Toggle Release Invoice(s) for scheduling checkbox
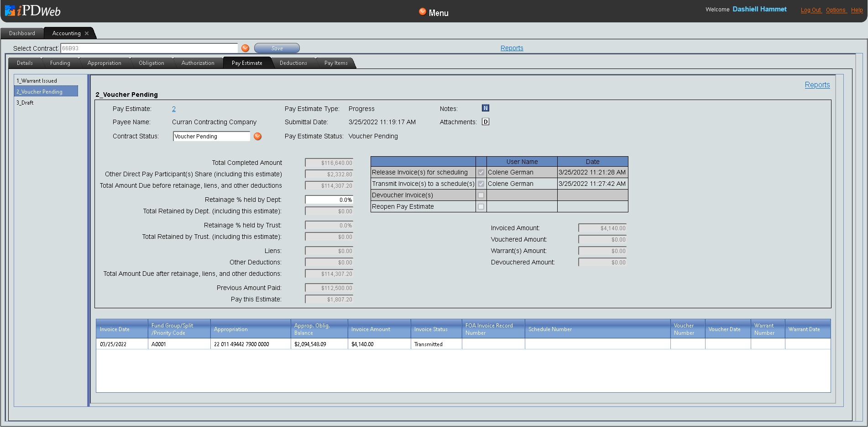This screenshot has width=868, height=427. coord(481,173)
